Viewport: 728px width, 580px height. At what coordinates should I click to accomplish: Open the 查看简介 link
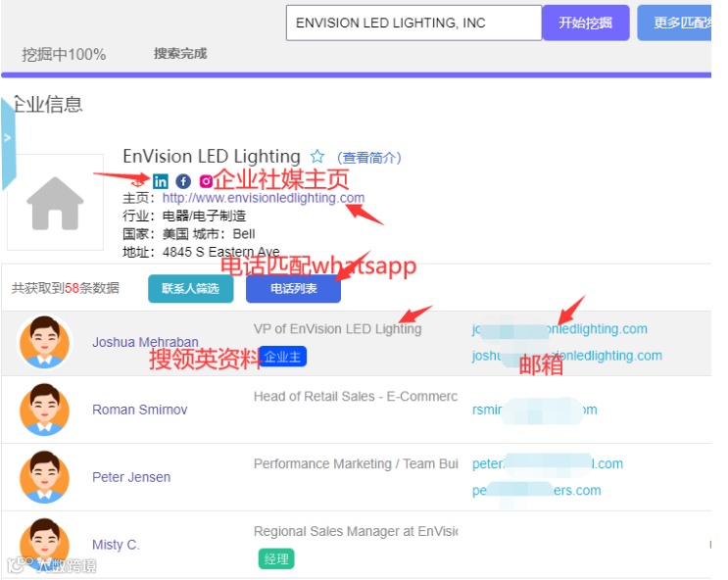coord(369,158)
